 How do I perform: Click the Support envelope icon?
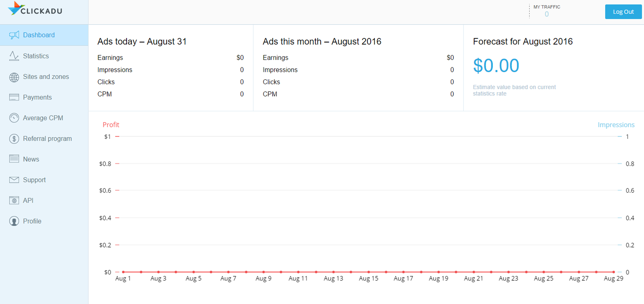coord(14,180)
